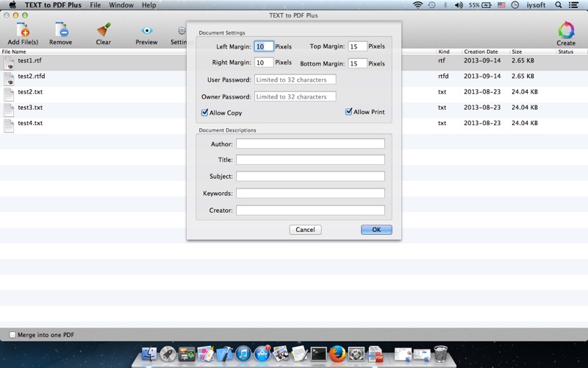Open Notification Center list icon

pos(573,5)
